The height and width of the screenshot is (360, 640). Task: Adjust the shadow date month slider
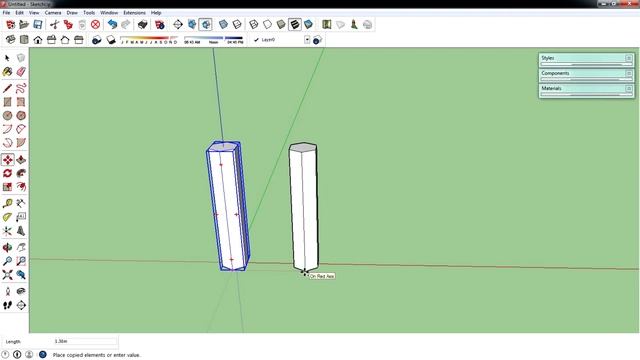tap(149, 40)
